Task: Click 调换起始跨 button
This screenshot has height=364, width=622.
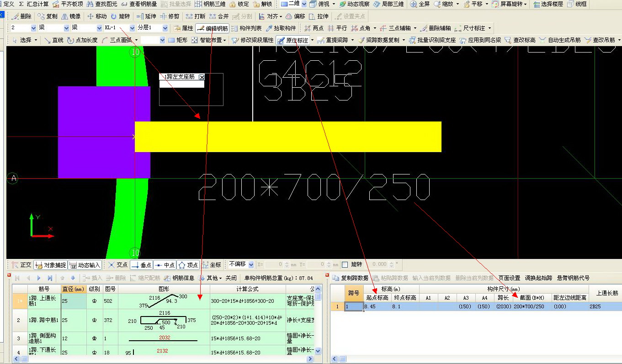Action: pos(538,278)
